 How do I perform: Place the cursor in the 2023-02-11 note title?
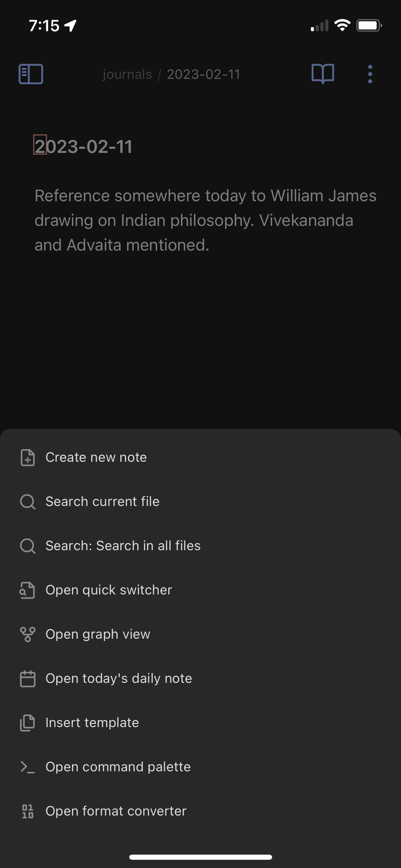[83, 147]
